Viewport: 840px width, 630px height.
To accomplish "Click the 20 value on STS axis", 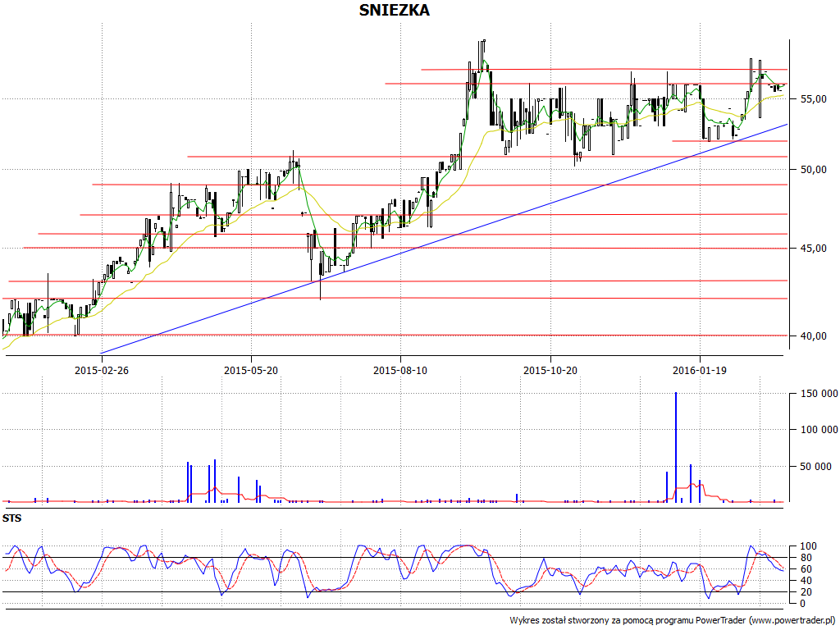I will [806, 592].
